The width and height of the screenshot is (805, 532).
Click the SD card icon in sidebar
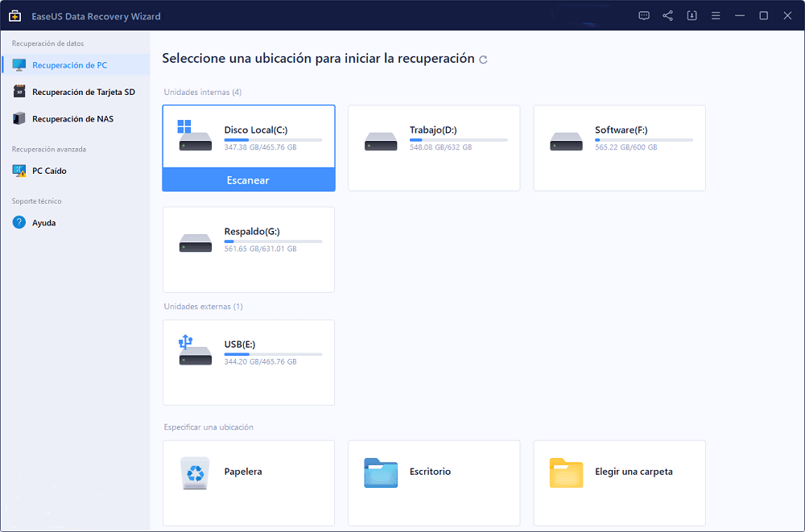coord(19,92)
